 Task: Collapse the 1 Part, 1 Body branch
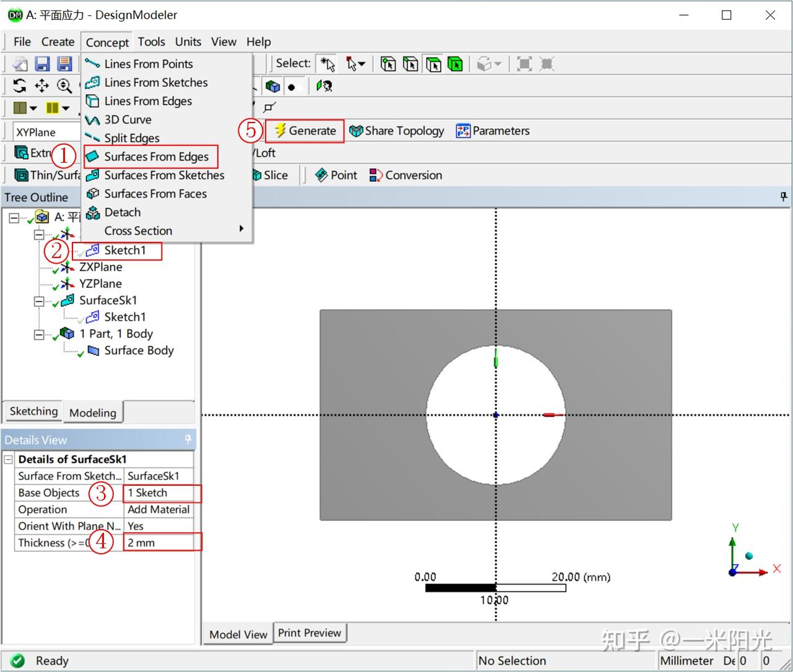tap(39, 334)
